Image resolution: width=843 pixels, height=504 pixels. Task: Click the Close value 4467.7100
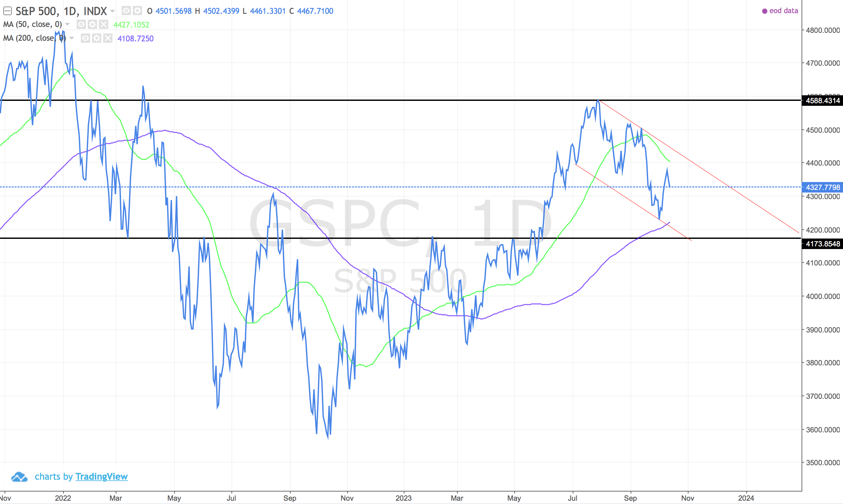click(x=315, y=11)
